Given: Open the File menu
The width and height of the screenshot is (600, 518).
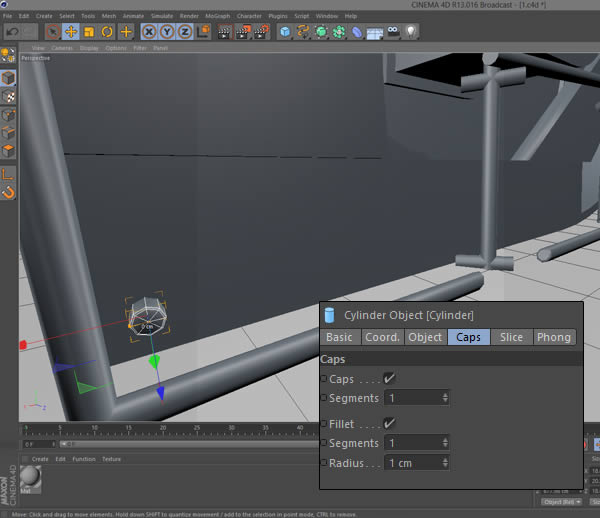Looking at the screenshot, I should pyautogui.click(x=7, y=16).
